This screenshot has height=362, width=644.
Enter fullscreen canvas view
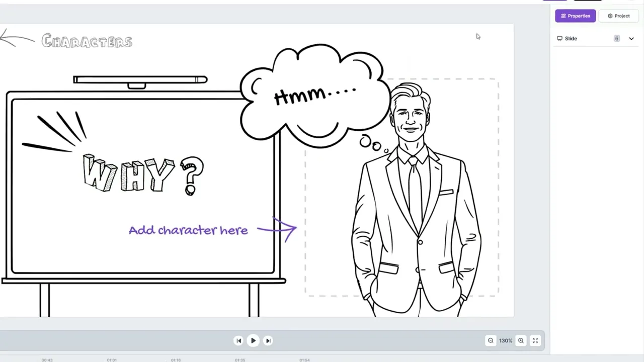[x=535, y=340]
